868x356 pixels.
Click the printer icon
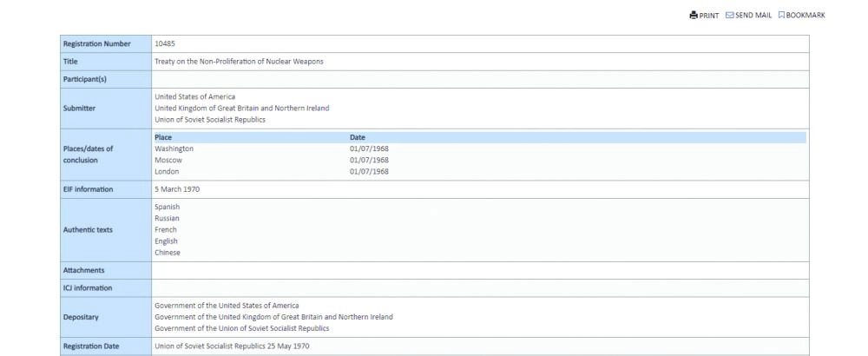click(694, 15)
